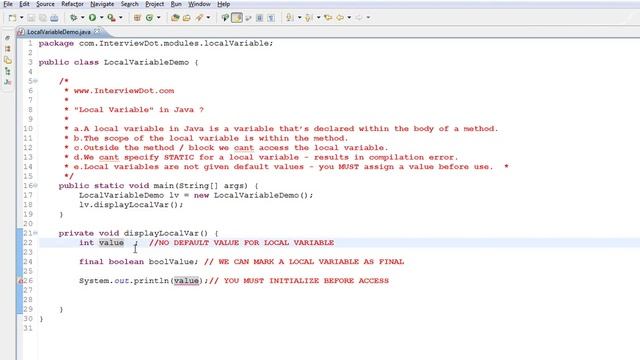Collapse displayLocalVar method at line 21

click(36, 233)
